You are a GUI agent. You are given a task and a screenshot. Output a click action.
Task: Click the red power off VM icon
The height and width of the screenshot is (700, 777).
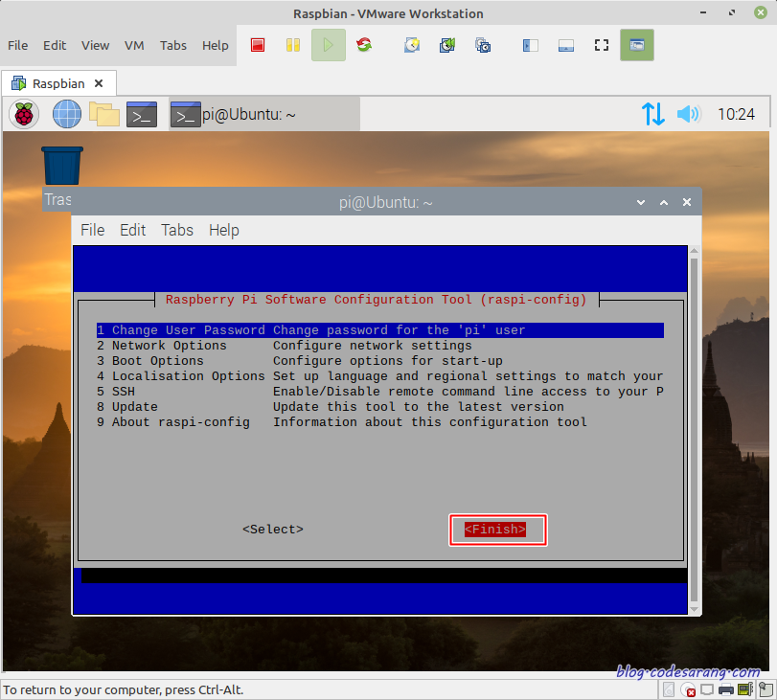[258, 45]
